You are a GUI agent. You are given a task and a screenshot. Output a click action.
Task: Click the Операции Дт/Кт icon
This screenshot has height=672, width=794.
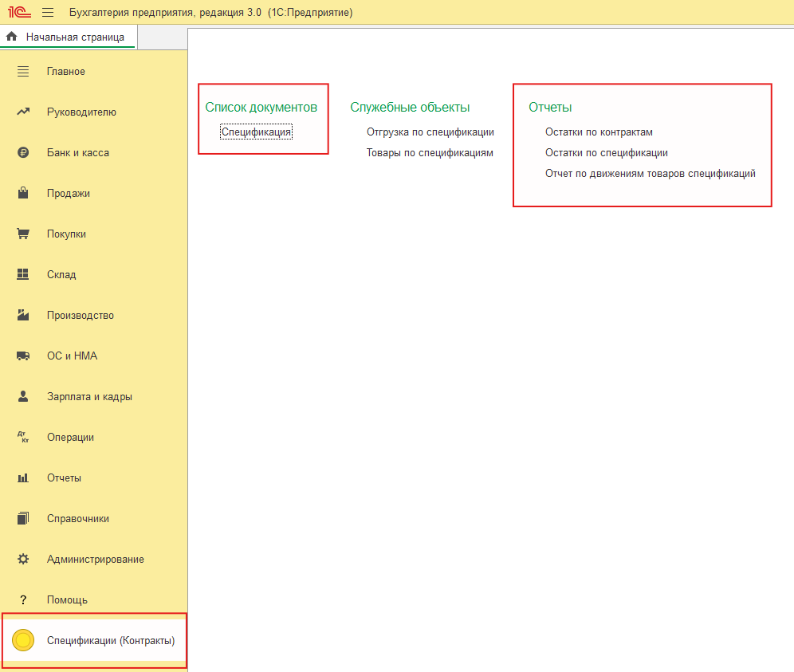23,437
